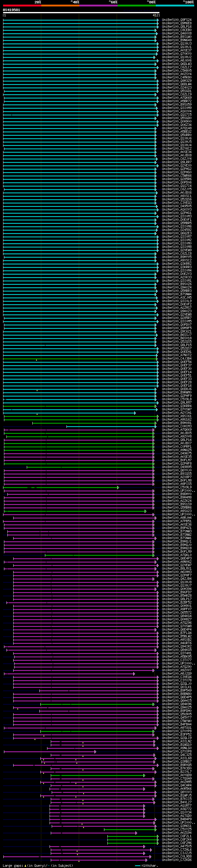Open hit UniRef100_Q2PHF8
The width and height of the screenshot is (197, 868).
(x=177, y=464)
